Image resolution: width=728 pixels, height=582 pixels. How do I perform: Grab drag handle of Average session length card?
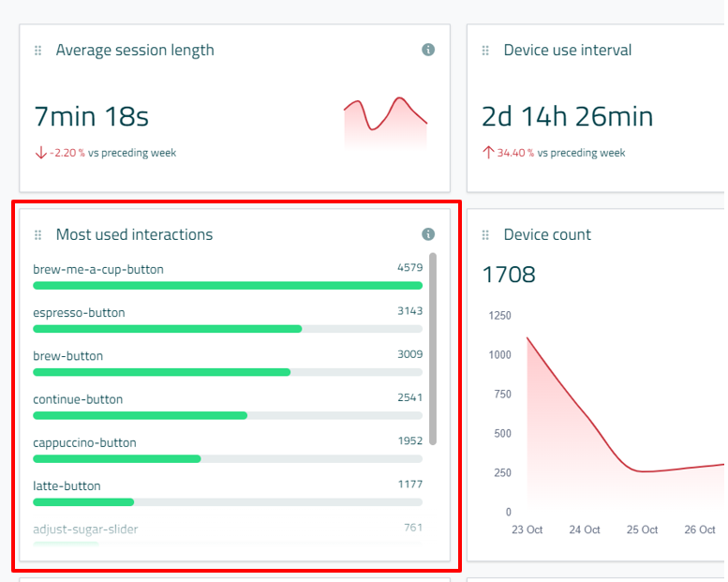coord(38,51)
